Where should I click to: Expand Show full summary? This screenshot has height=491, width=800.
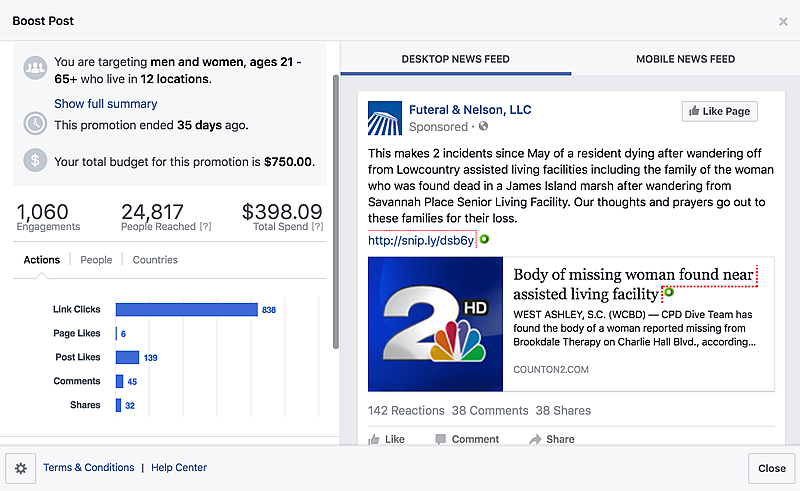(105, 104)
